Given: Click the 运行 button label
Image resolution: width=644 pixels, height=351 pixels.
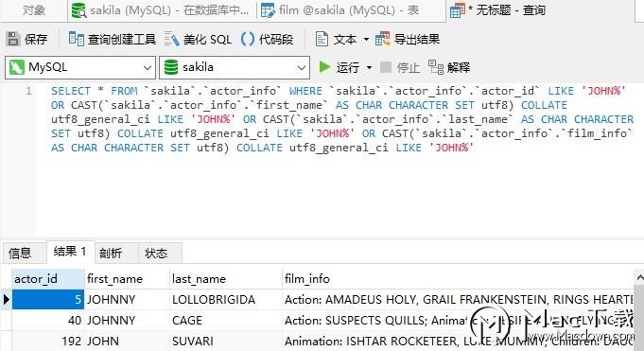Looking at the screenshot, I should (x=347, y=67).
